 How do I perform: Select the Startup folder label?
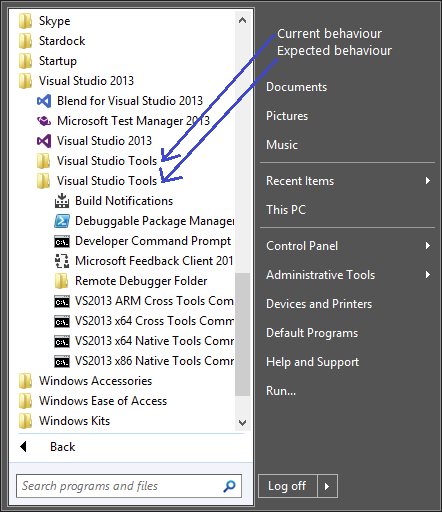pos(58,61)
